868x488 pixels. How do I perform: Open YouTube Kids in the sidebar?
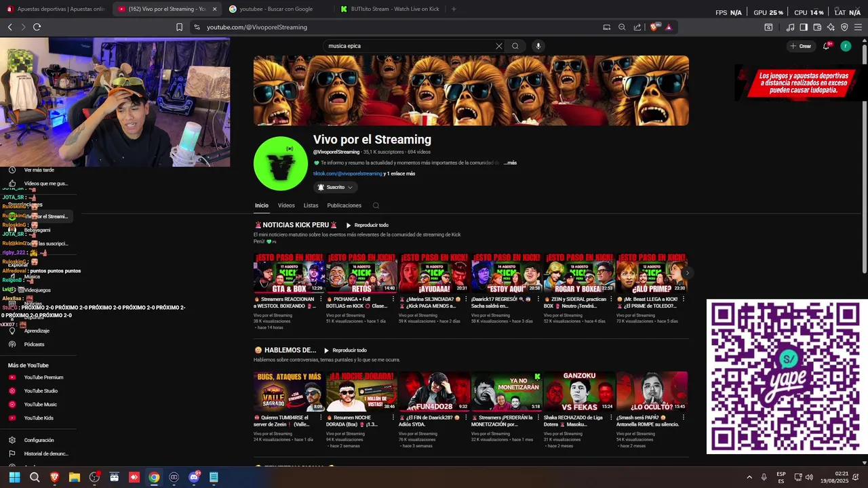(39, 418)
